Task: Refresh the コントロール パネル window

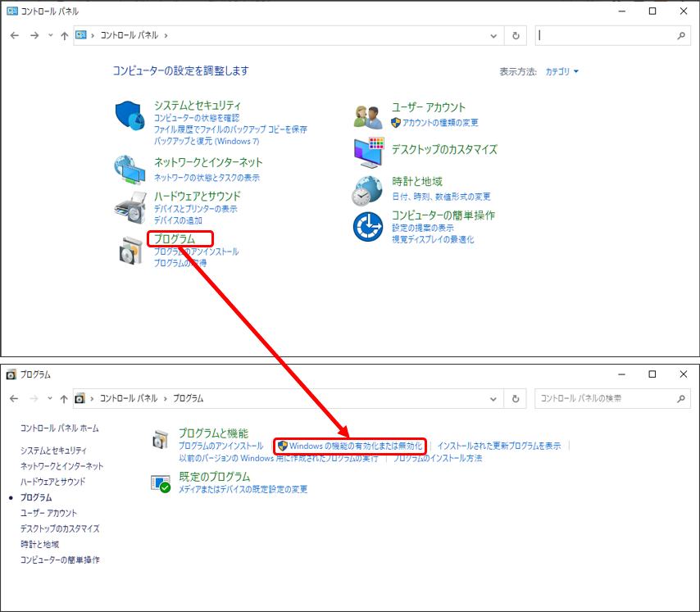Action: click(516, 36)
